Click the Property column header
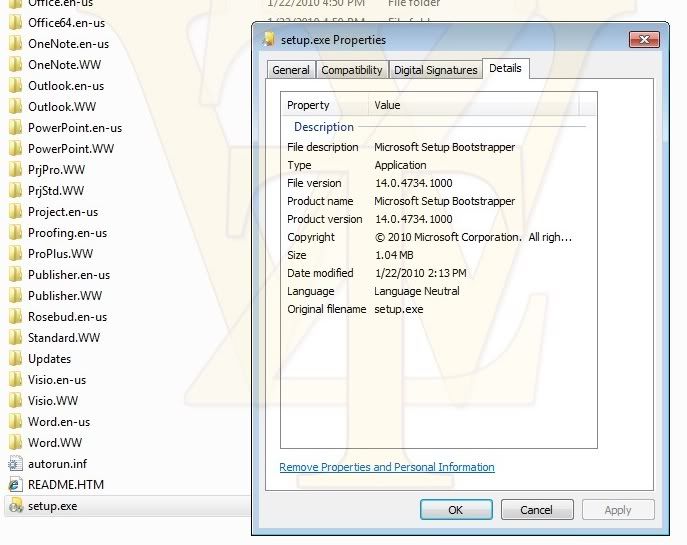This screenshot has width=687, height=545. click(325, 105)
